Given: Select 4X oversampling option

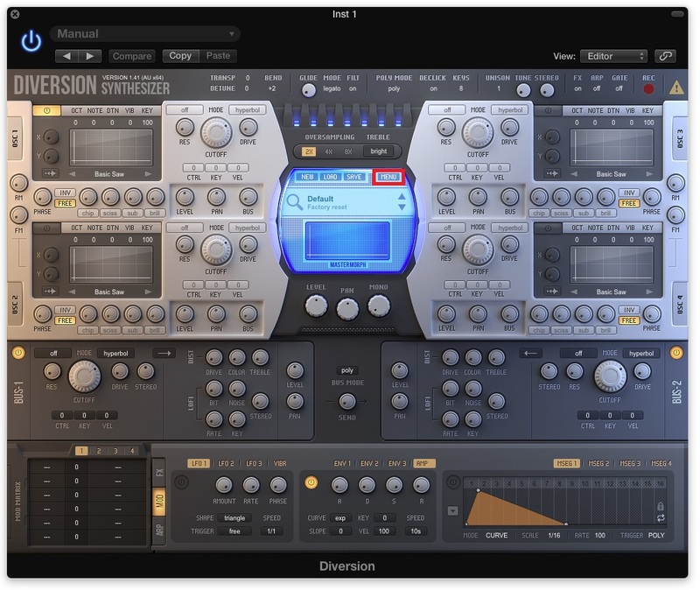Looking at the screenshot, I should [x=329, y=151].
